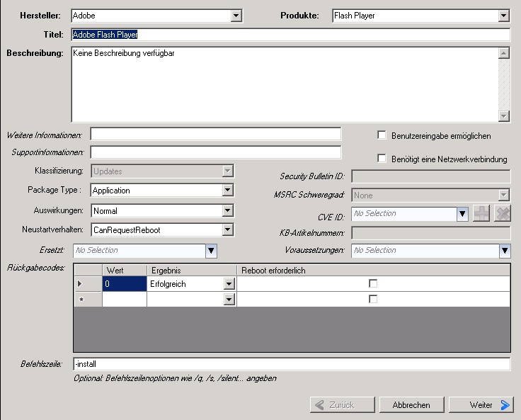The image size is (521, 420).
Task: Click the Security Bulletin ID field
Action: 430,176
